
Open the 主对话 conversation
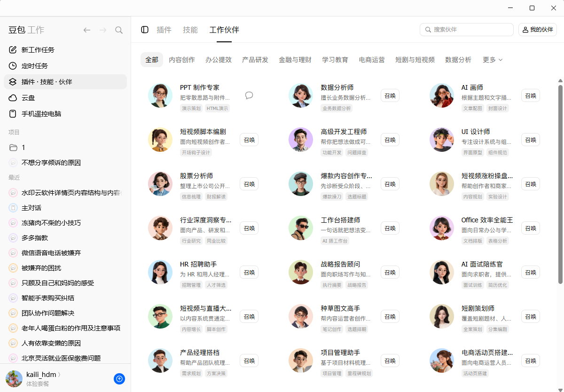click(x=65, y=208)
